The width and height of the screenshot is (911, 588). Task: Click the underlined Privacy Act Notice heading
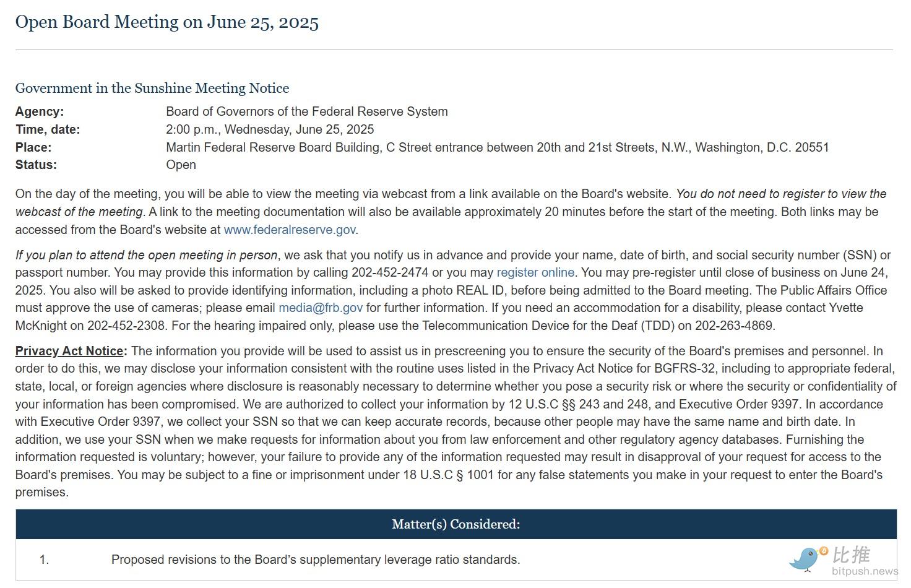[x=69, y=351]
